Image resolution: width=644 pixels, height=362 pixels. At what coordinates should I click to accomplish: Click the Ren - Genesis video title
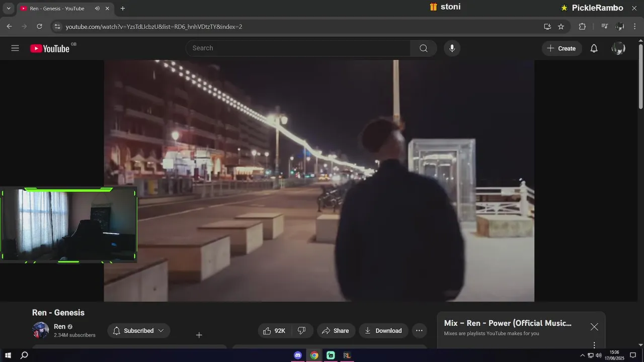point(58,313)
